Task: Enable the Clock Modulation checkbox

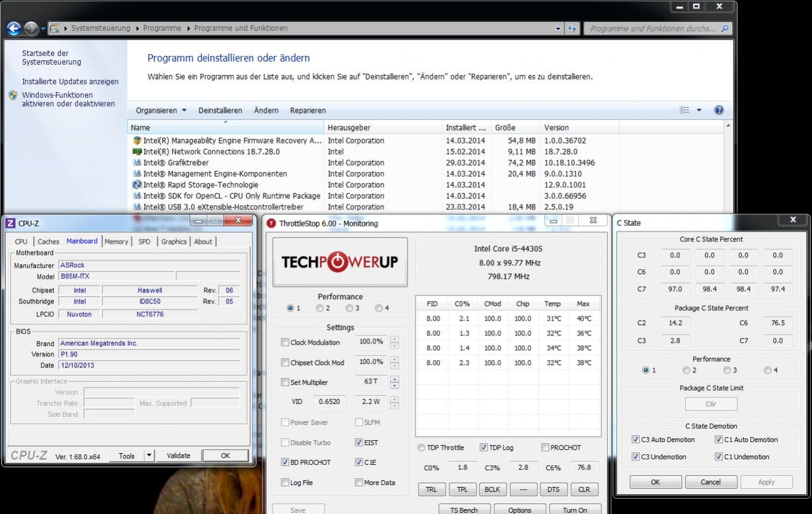Action: tap(285, 342)
